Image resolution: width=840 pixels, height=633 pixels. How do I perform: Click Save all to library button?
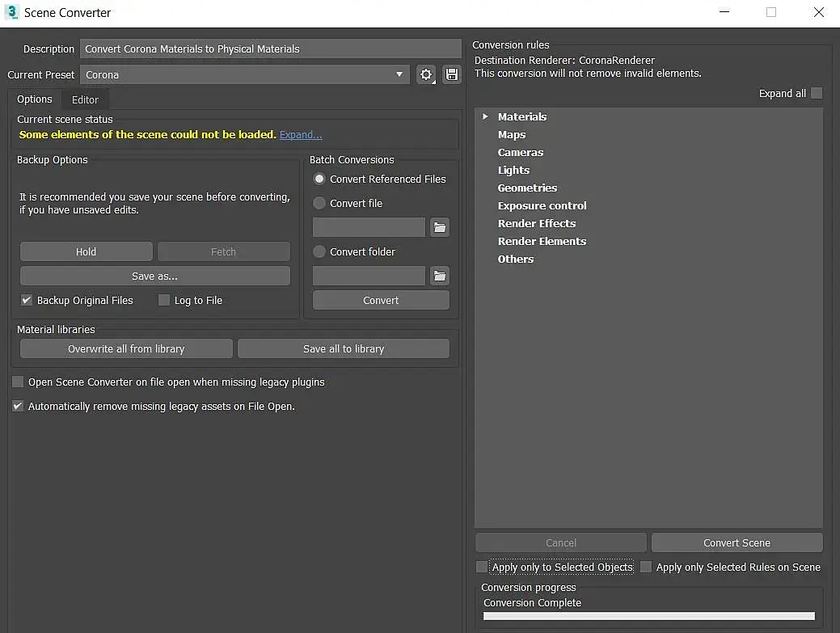[344, 348]
